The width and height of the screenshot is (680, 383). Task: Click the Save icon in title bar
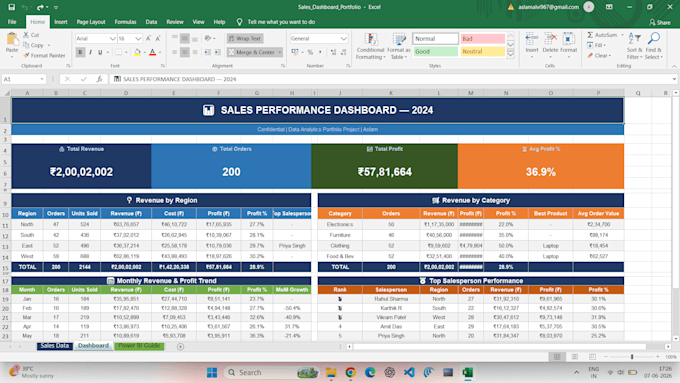12,7
